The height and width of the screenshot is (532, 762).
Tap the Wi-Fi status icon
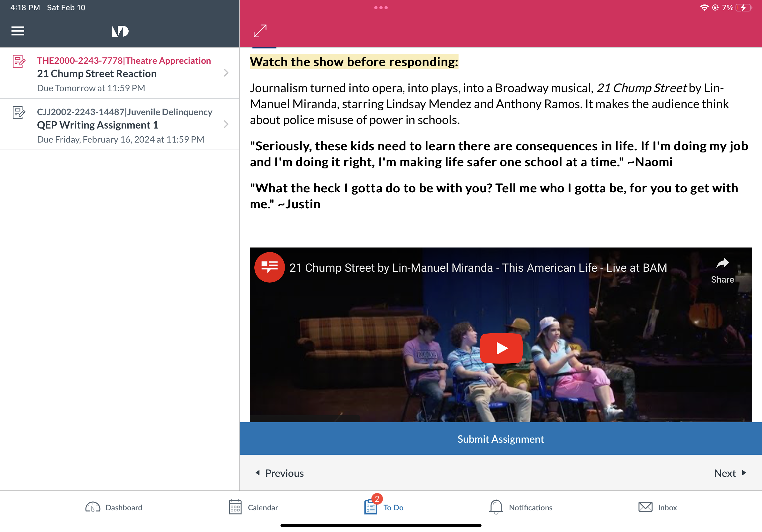click(704, 7)
